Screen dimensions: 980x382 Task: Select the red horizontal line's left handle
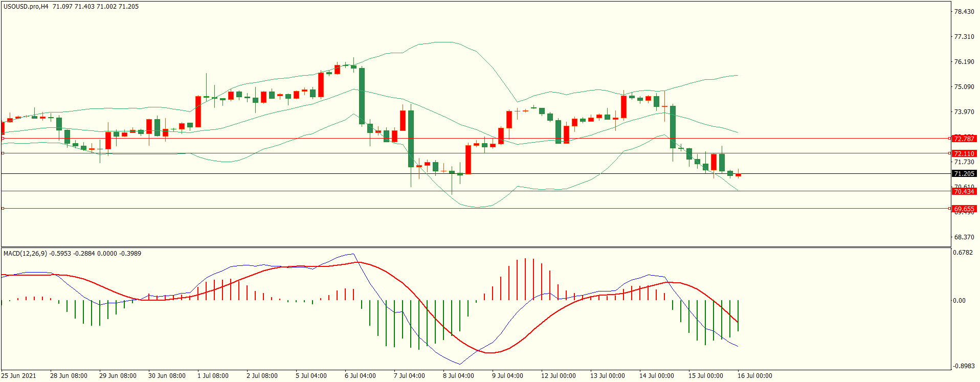(3, 139)
